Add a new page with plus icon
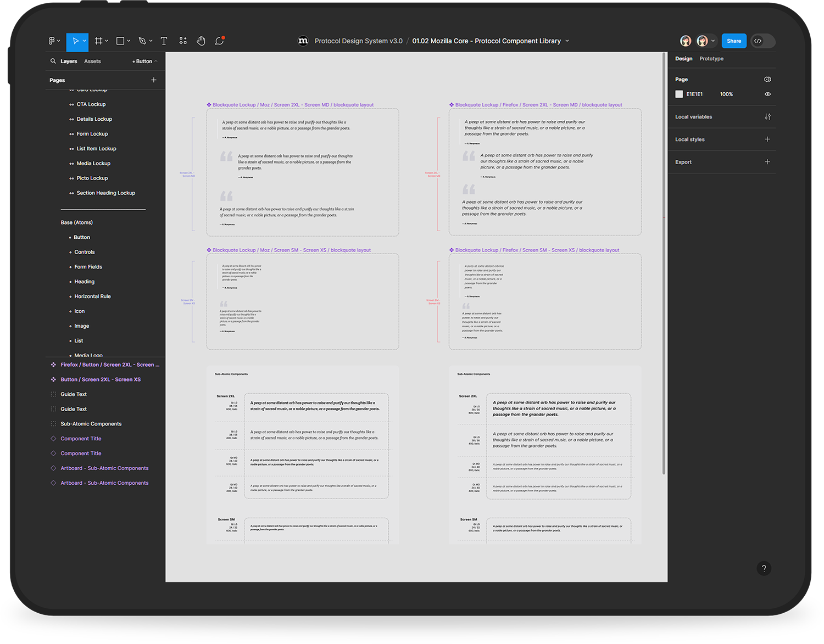Screen dimensions: 824x644 (x=154, y=80)
